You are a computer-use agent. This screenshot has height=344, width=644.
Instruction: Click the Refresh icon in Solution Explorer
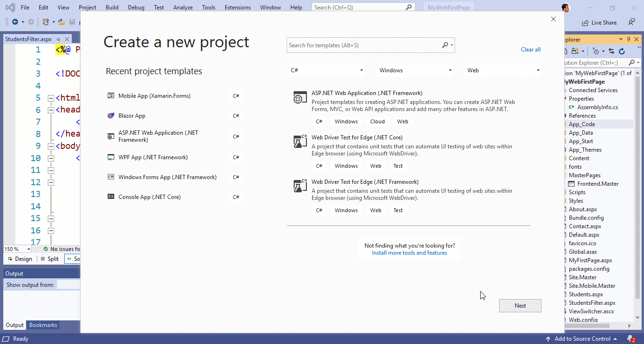[622, 51]
